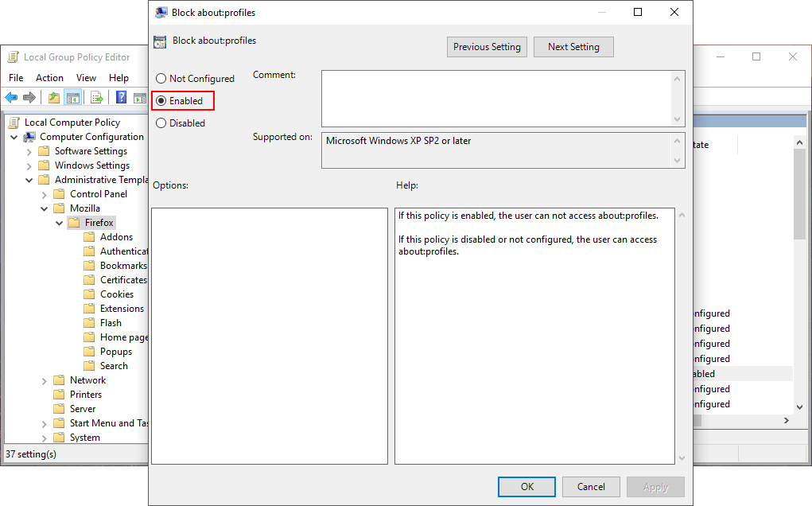Click the Bookmarks folder icon
The height and width of the screenshot is (506, 812).
tap(89, 265)
